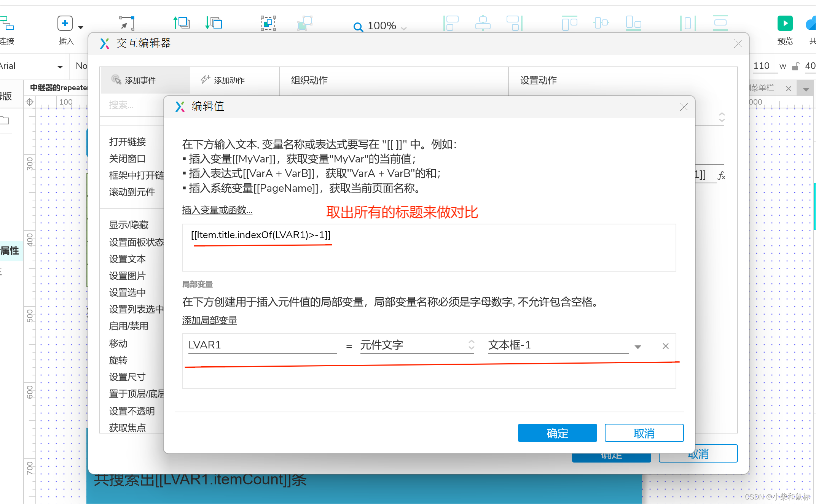The height and width of the screenshot is (504, 816).
Task: Toggle the lock aspect ratio icon
Action: pos(795,67)
